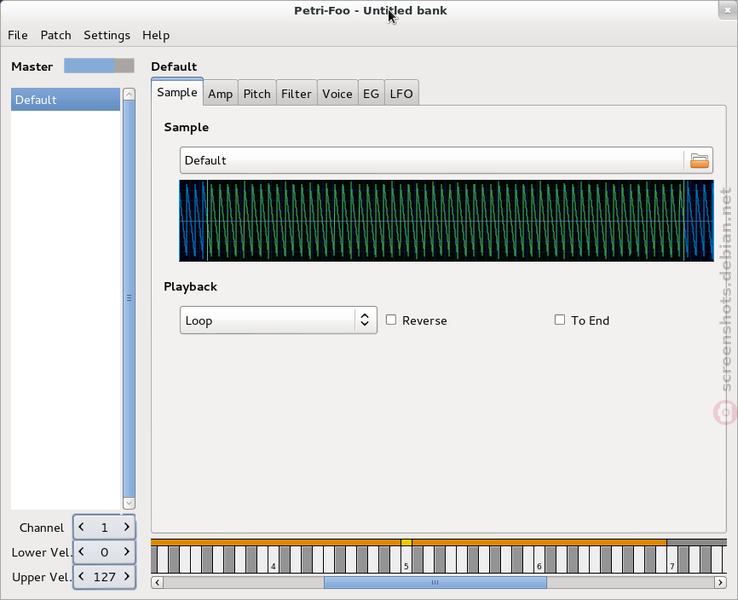The height and width of the screenshot is (600, 738).
Task: Click the piano key labeled 4
Action: pos(273,564)
